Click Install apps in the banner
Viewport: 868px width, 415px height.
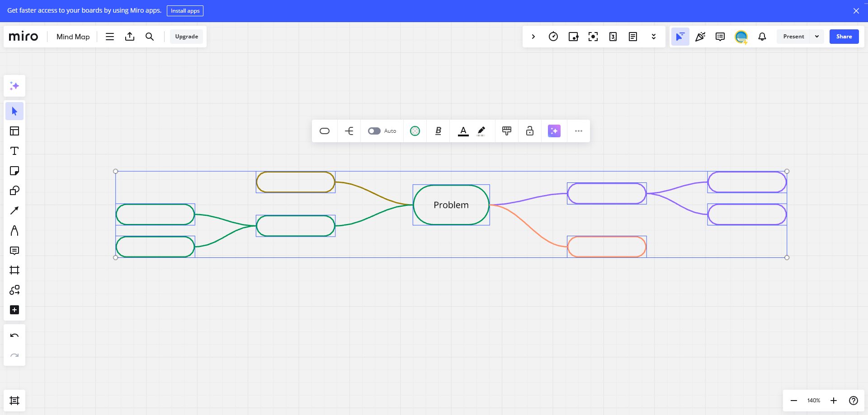(x=185, y=11)
